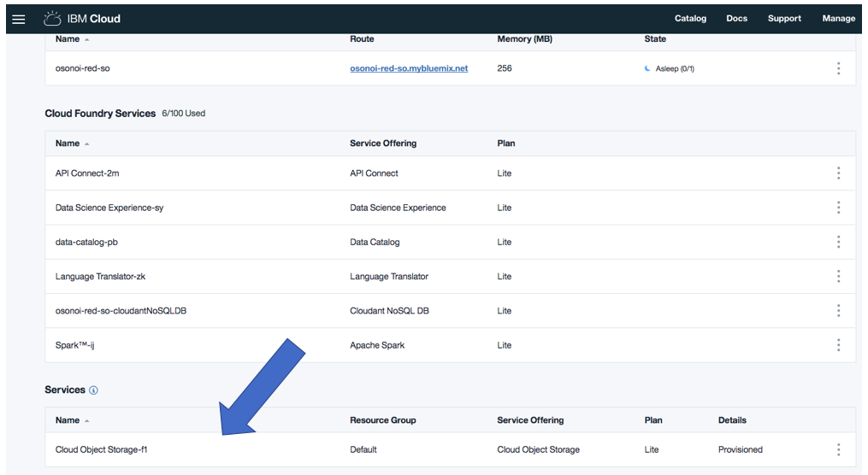Click the Default resource group cell
The height and width of the screenshot is (475, 868).
pos(363,449)
